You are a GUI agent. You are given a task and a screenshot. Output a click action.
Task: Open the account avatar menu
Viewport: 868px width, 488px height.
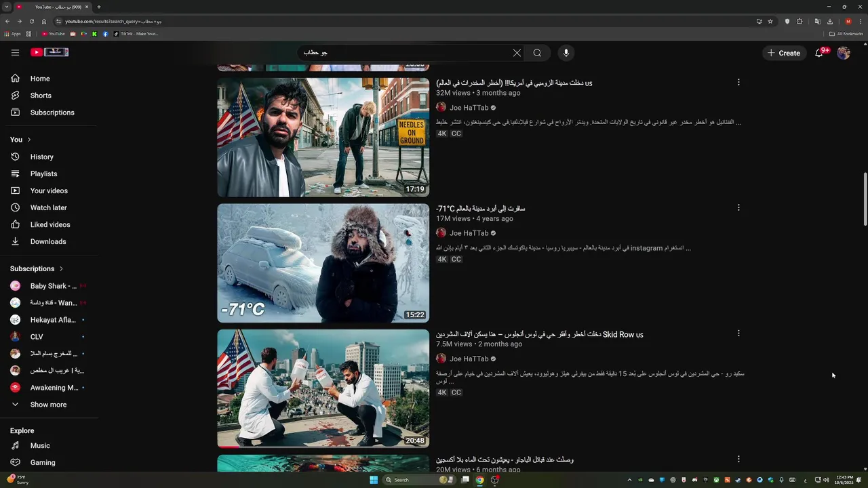tap(844, 53)
